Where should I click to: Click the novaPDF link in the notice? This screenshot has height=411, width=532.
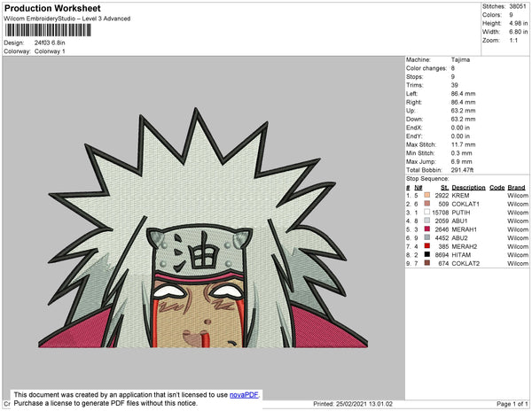244,395
